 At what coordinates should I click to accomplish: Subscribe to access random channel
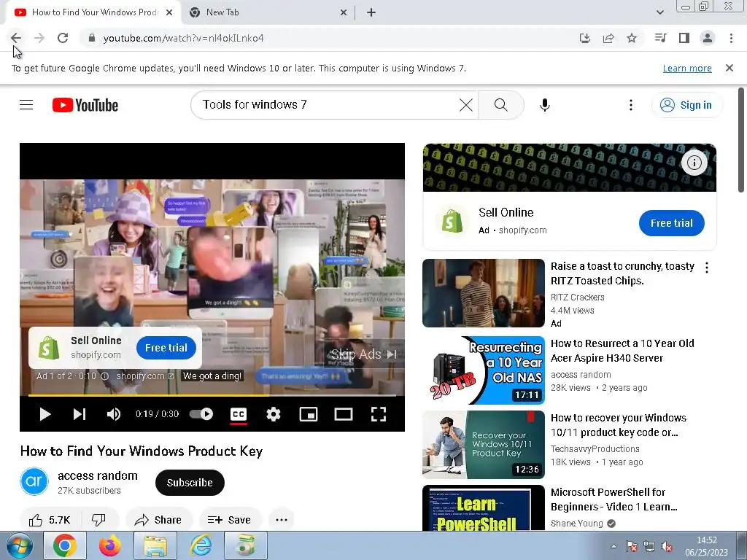click(x=190, y=483)
